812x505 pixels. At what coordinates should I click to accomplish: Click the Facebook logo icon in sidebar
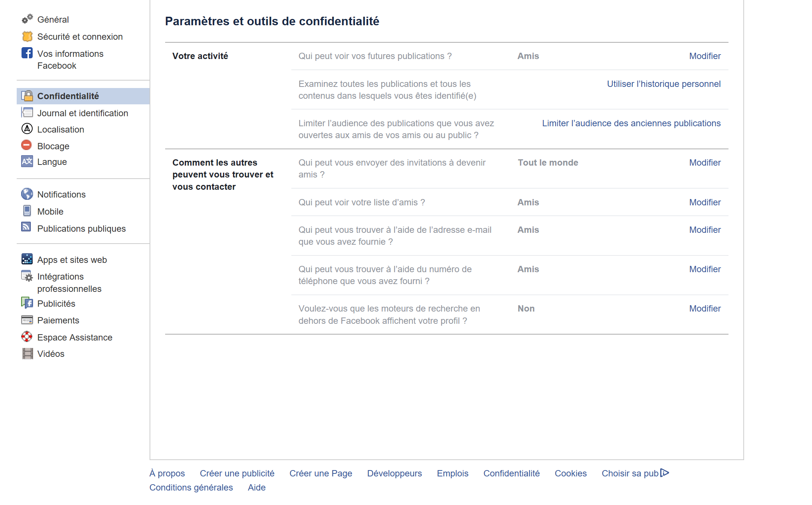(x=27, y=53)
